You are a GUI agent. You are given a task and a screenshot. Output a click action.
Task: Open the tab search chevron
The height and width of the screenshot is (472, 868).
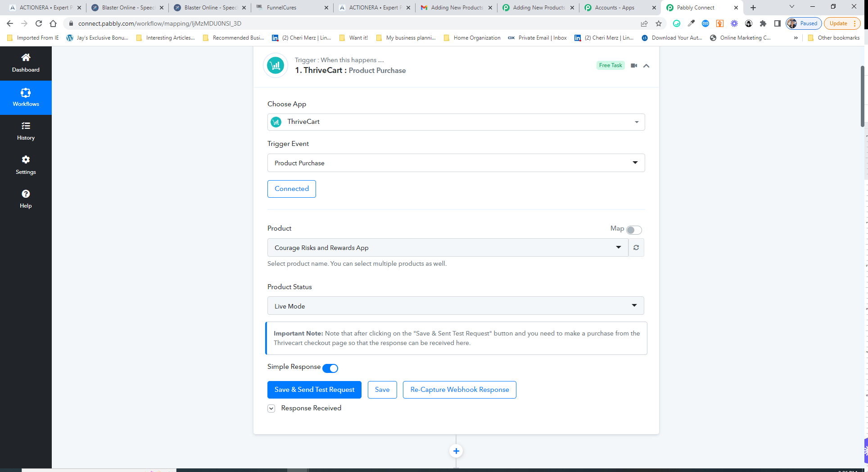tap(792, 7)
